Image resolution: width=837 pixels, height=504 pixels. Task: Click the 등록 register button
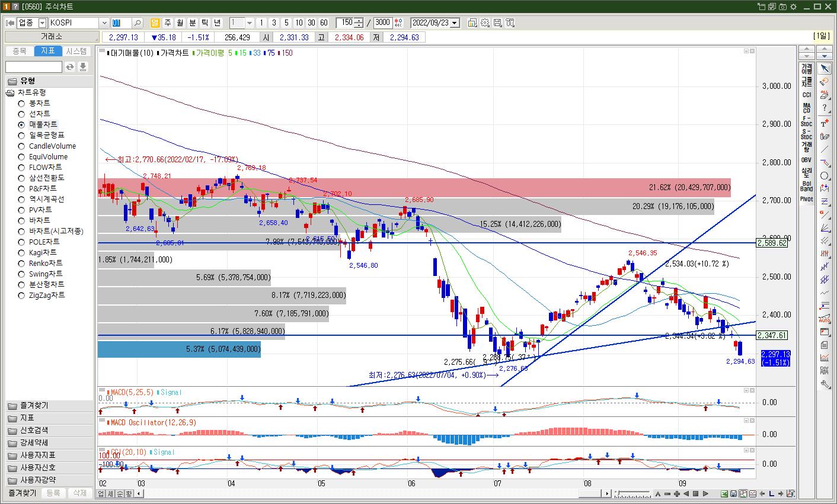(x=53, y=493)
